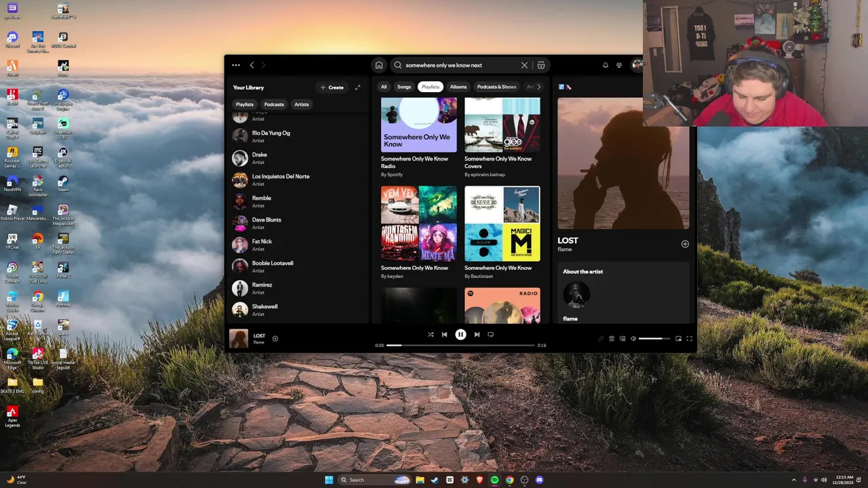Screen dimensions: 868x488
Task: Select the Podcasts & Shows filter tab
Action: coord(496,87)
